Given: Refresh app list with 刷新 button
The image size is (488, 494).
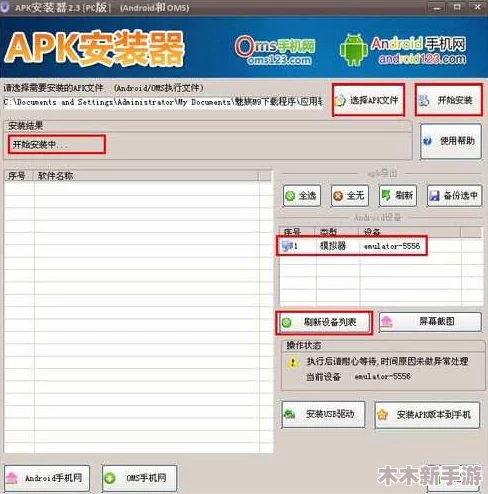Looking at the screenshot, I should click(x=398, y=196).
